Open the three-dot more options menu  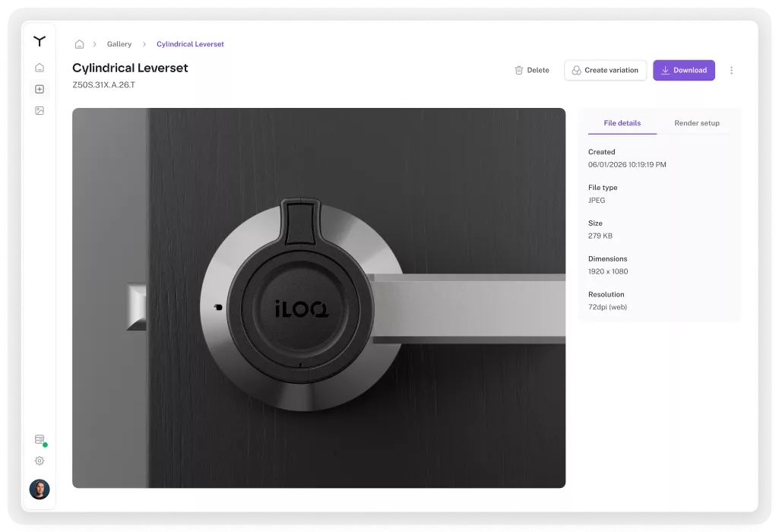point(732,70)
